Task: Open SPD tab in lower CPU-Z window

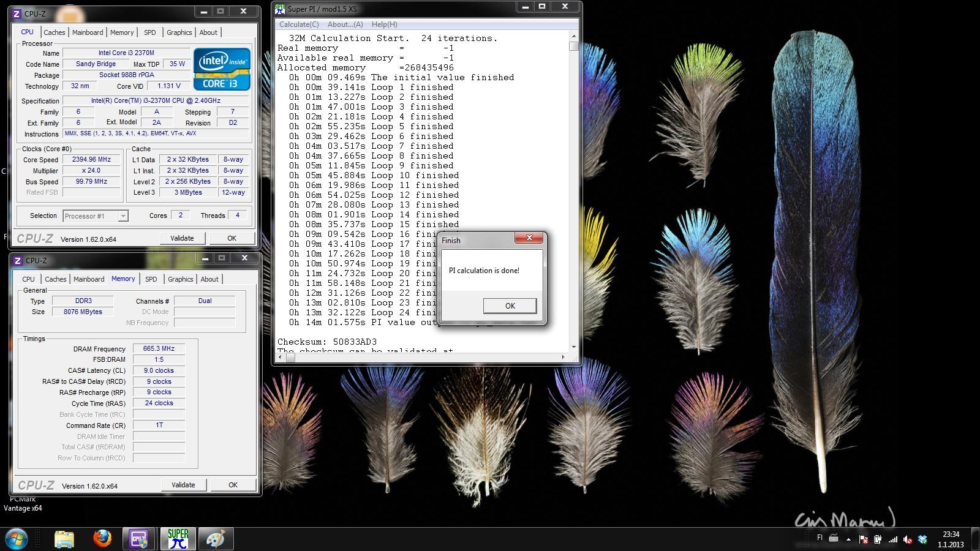Action: click(151, 279)
